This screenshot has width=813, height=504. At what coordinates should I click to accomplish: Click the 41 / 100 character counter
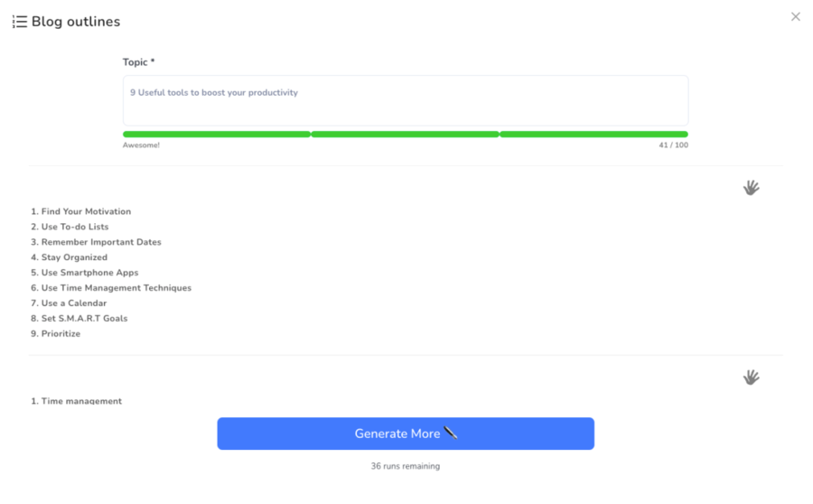click(673, 145)
